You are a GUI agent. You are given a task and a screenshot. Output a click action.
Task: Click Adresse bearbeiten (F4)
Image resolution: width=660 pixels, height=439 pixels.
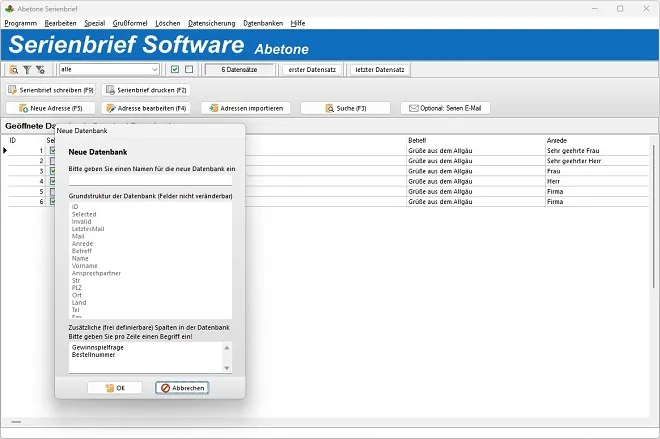click(x=146, y=108)
